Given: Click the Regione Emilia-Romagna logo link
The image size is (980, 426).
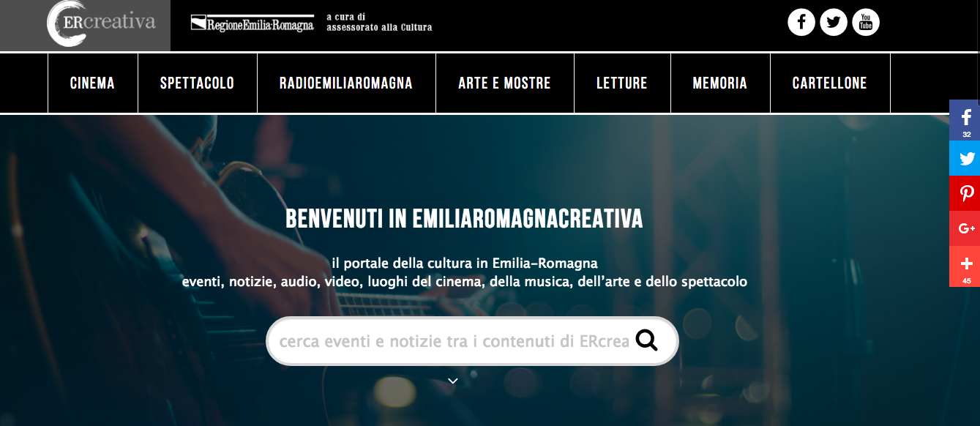Looking at the screenshot, I should pyautogui.click(x=253, y=23).
